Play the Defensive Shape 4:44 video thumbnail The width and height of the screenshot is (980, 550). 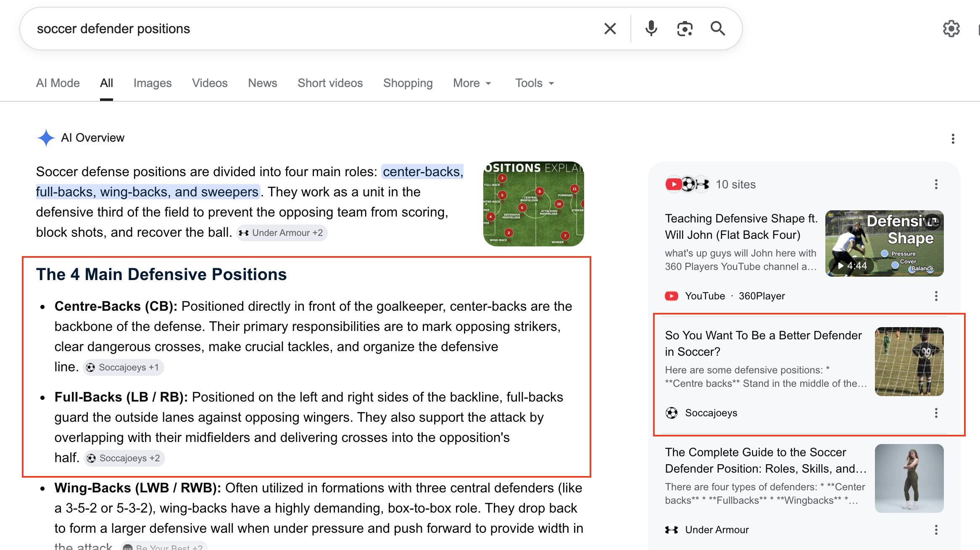[885, 243]
